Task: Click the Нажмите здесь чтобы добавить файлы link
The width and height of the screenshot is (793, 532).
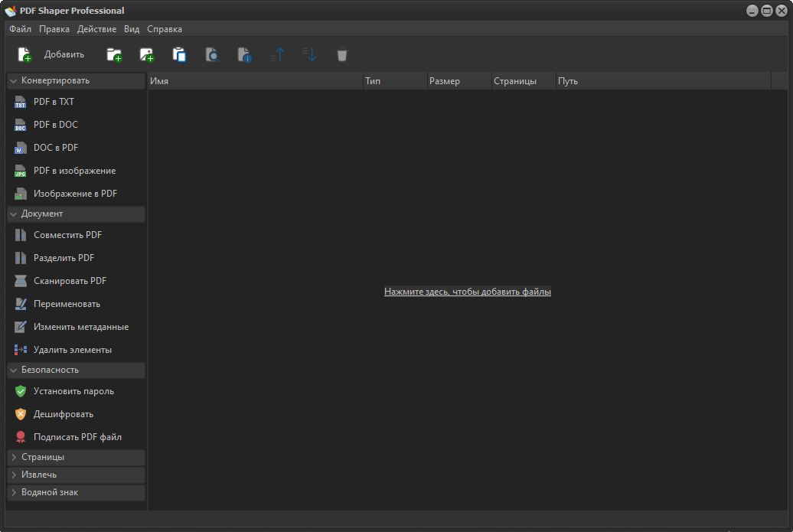Action: pos(467,292)
